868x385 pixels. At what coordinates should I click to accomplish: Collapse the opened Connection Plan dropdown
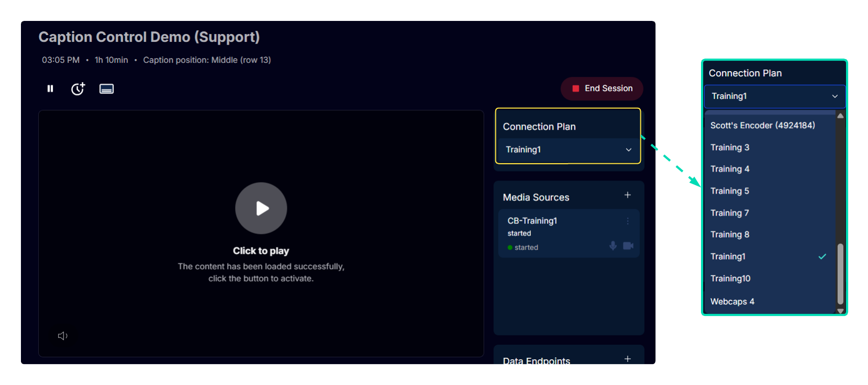click(774, 96)
